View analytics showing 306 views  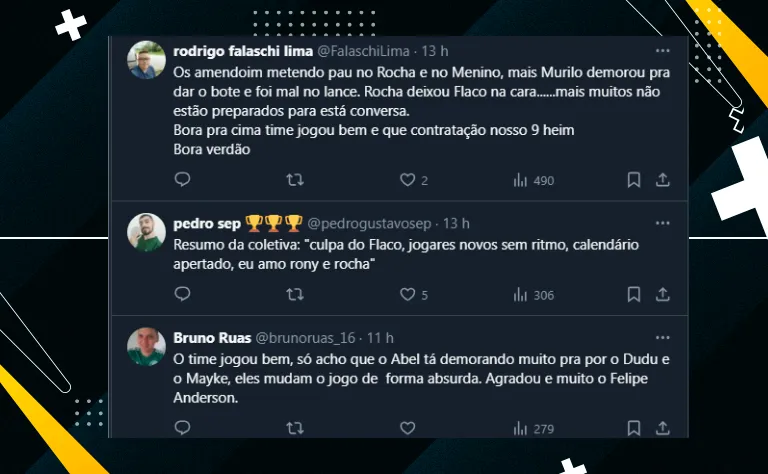coord(532,295)
